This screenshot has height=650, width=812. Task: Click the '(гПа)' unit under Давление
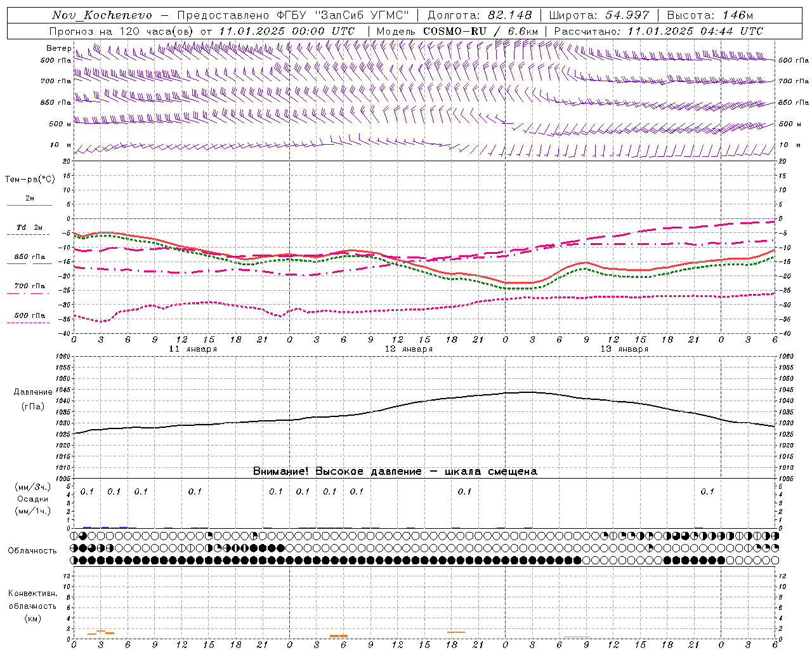(x=33, y=407)
